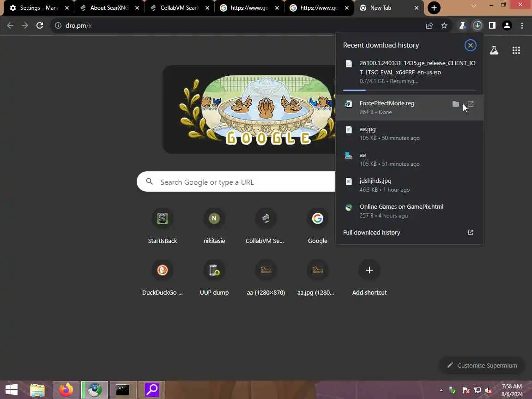The height and width of the screenshot is (399, 532).
Task: Open the side panel
Action: tap(492, 25)
